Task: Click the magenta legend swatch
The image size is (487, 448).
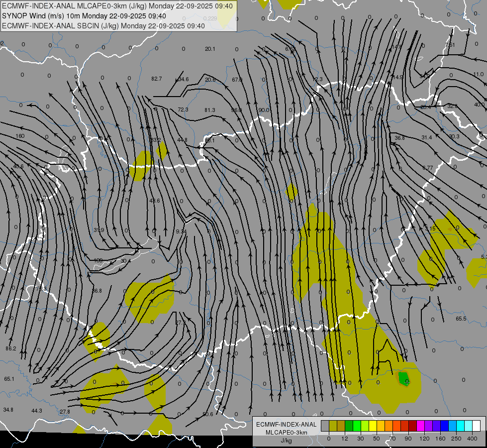Action: pyautogui.click(x=421, y=426)
